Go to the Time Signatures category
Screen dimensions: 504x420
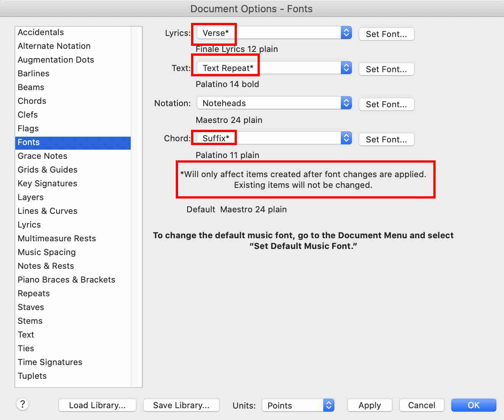[50, 362]
